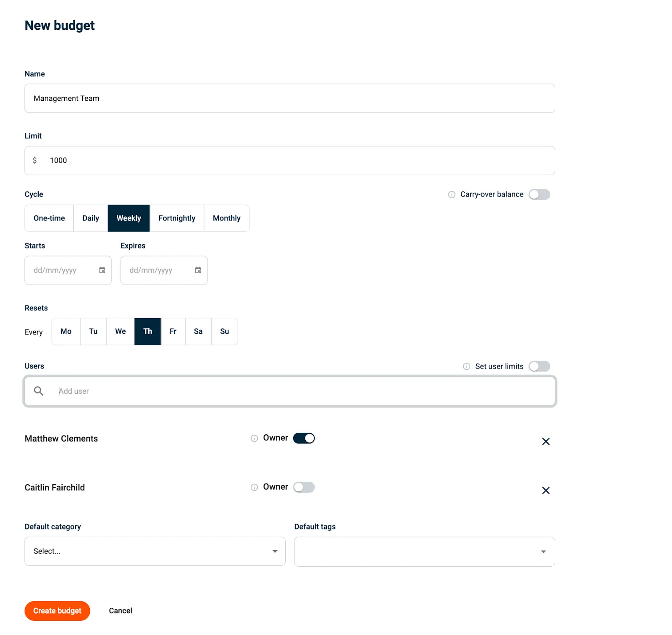
Task: Set the reset day to Saturday
Action: (x=198, y=331)
